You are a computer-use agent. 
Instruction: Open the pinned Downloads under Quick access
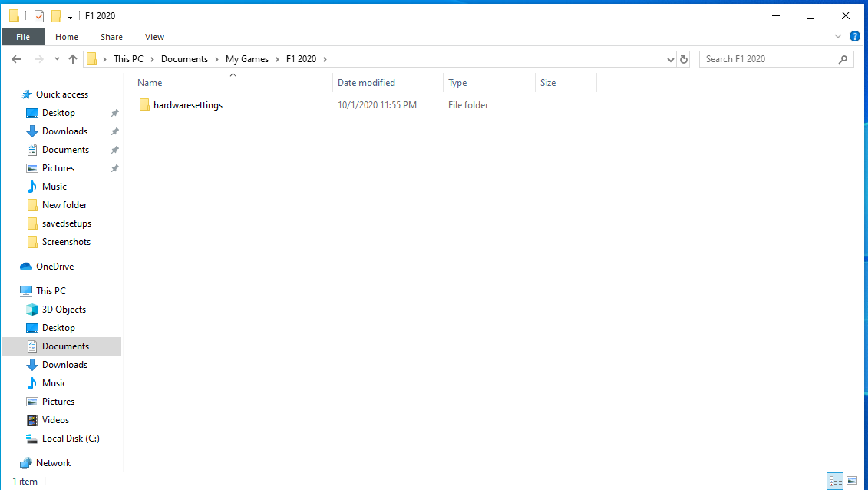(64, 131)
